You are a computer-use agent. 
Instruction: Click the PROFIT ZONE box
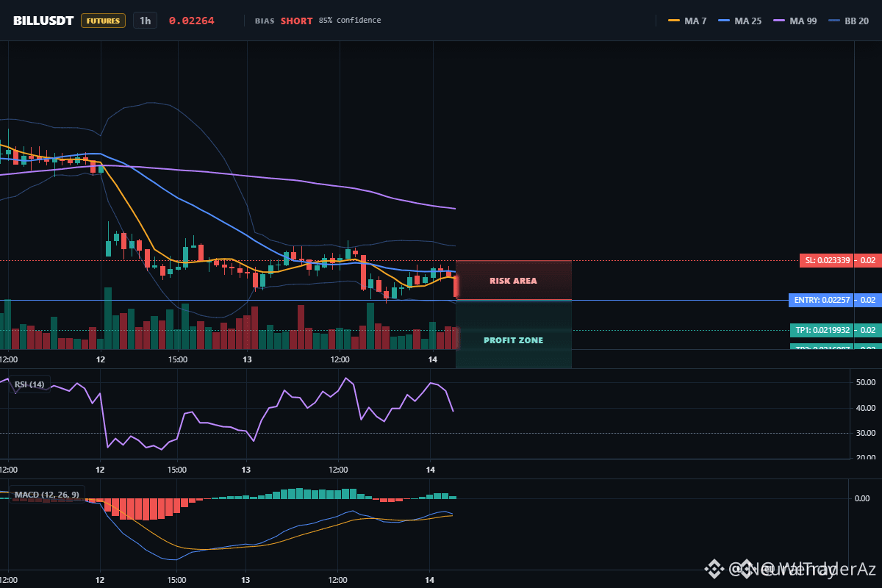click(514, 334)
